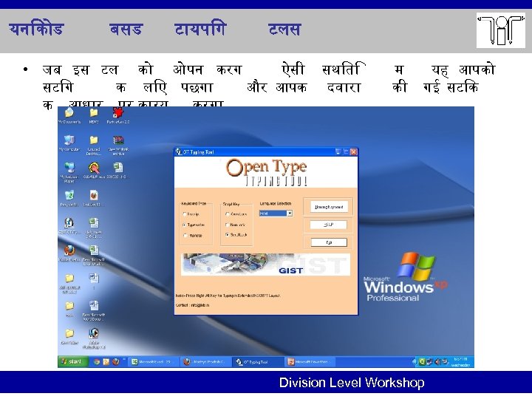Image resolution: width=532 pixels, height=399 pixels.
Task: Click the GIST banner image in the dialog
Action: [266, 265]
